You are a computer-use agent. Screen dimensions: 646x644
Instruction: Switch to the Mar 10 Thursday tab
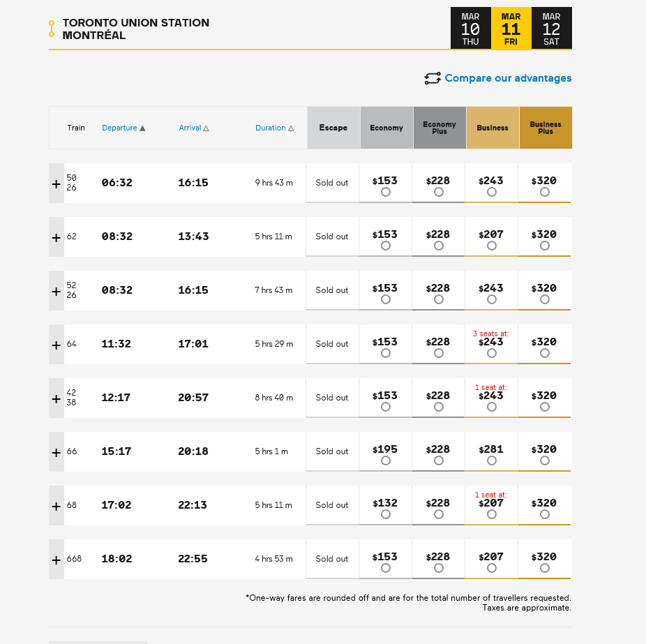pos(470,29)
